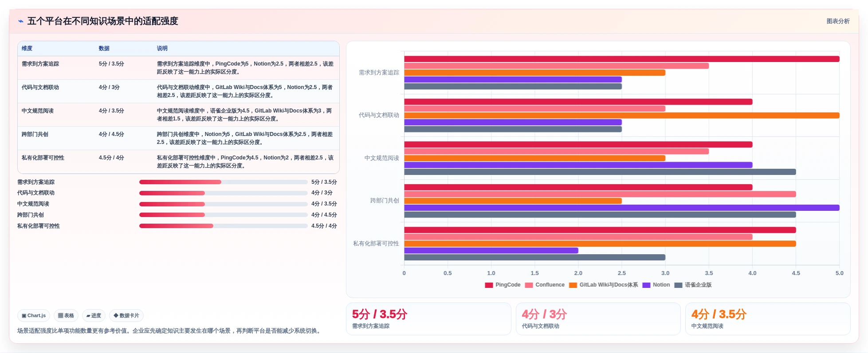Click the 图表分析 label in the header
Screen dimensions: 868x353
tap(838, 21)
